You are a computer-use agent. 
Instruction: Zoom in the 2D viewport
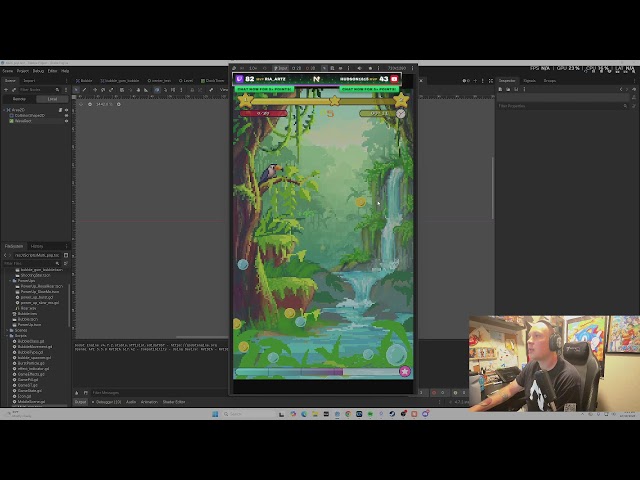[x=119, y=104]
